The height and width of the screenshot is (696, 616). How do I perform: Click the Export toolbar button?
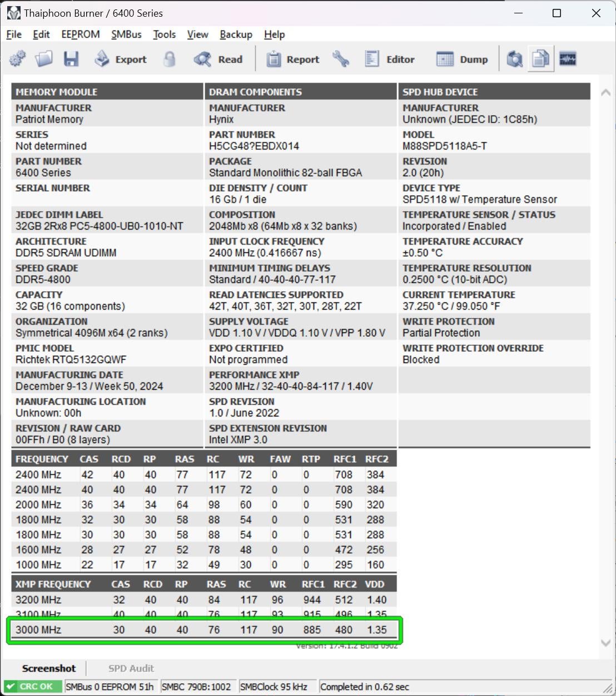(120, 59)
